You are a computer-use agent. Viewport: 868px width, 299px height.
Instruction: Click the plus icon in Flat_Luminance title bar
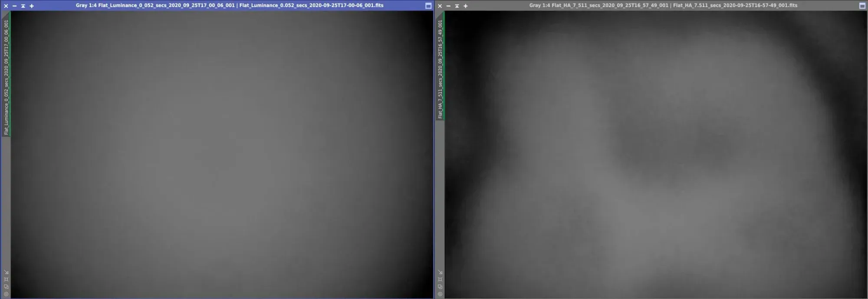click(x=31, y=6)
